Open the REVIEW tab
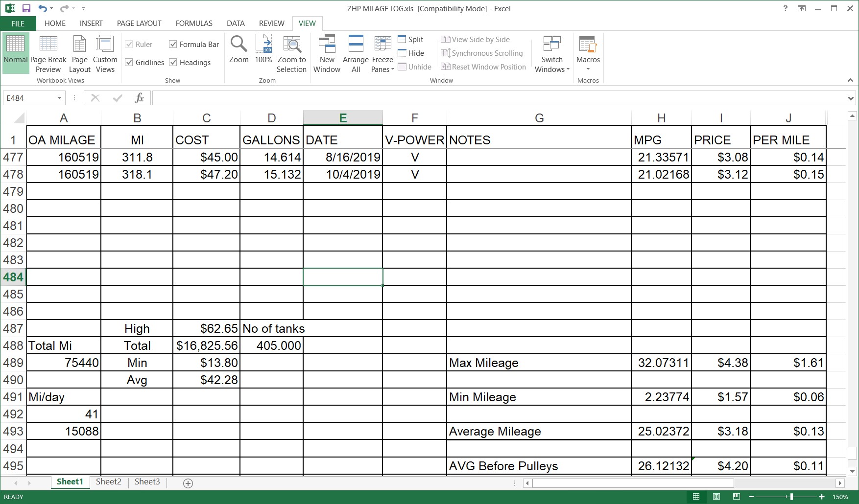Screen dimensions: 859x504 click(271, 23)
